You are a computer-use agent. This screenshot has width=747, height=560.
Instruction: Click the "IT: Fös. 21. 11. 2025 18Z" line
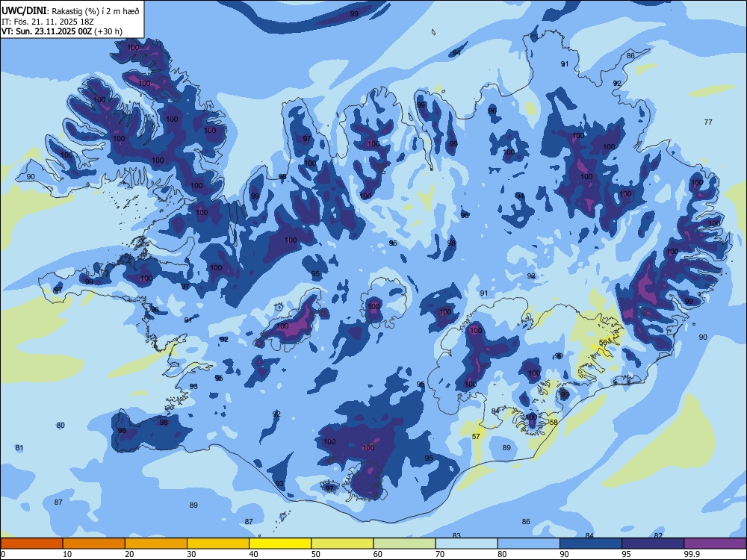48,22
